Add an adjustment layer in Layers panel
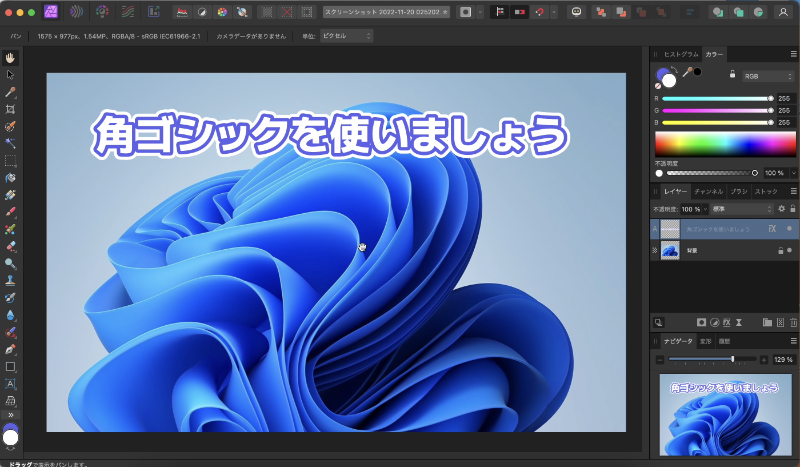800x467 pixels. (715, 323)
